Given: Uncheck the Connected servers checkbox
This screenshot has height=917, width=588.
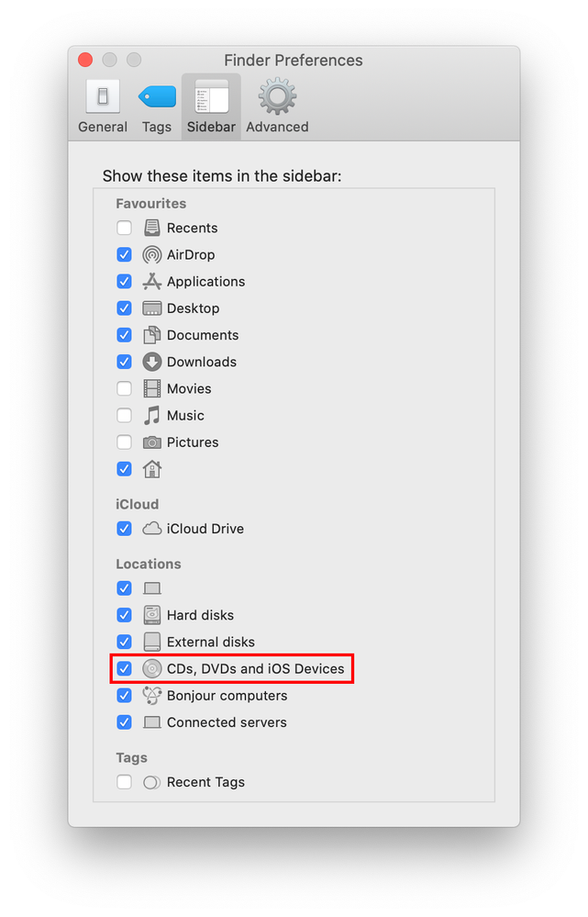Looking at the screenshot, I should pos(125,722).
